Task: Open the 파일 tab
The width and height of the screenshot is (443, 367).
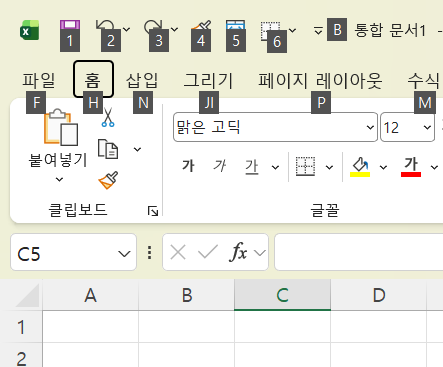Action: 39,80
